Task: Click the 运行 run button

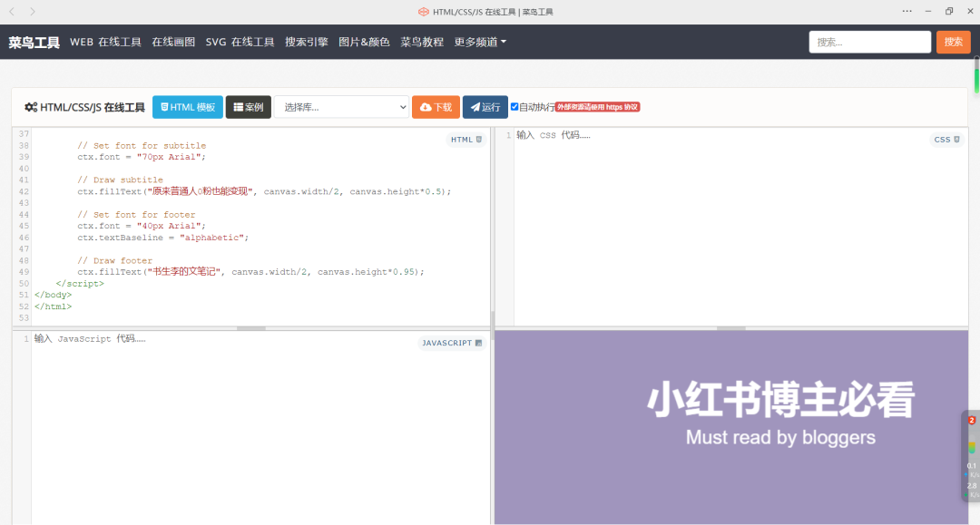Action: (x=485, y=107)
